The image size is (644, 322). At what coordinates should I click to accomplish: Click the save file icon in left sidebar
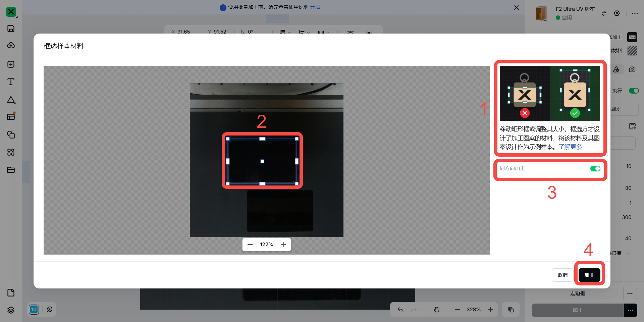pos(11,29)
